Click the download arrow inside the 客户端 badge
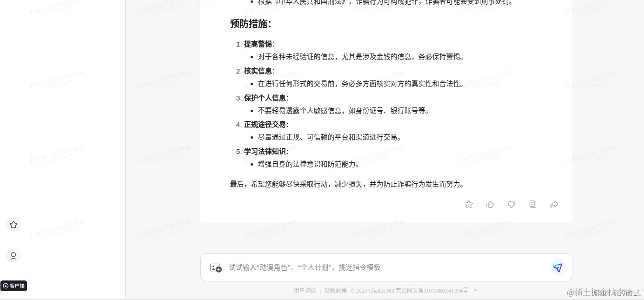 click(x=5, y=286)
